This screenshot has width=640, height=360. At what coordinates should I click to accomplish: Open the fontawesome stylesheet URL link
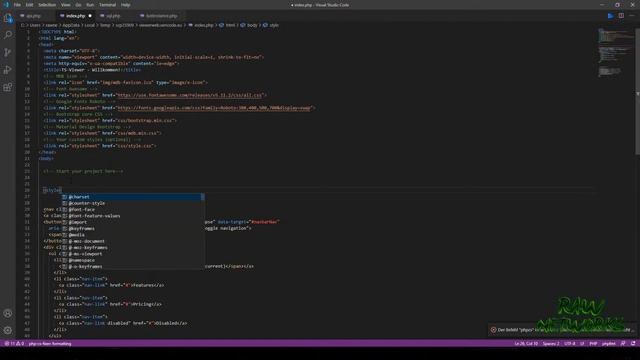[x=190, y=95]
